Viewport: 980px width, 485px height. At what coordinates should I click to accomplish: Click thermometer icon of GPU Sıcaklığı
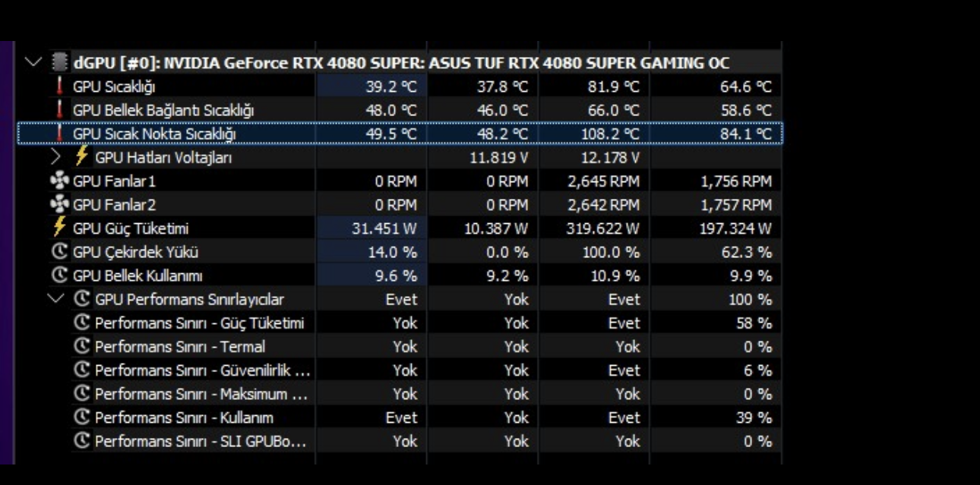coord(60,87)
